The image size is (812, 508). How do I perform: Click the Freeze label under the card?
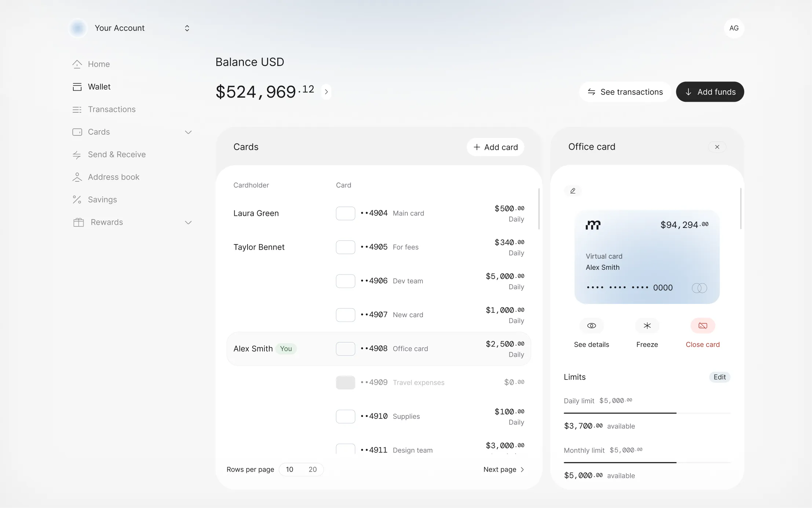point(647,345)
